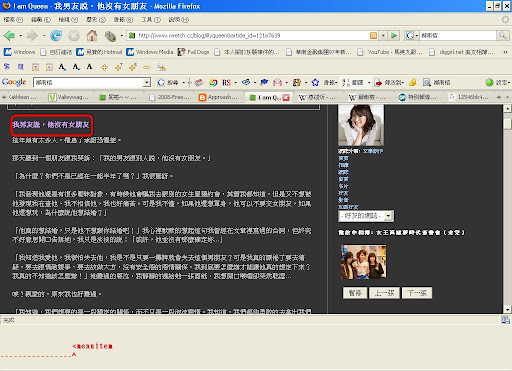Click the Google G search button
Viewport: 512px width, 371px height.
pyautogui.click(x=168, y=82)
